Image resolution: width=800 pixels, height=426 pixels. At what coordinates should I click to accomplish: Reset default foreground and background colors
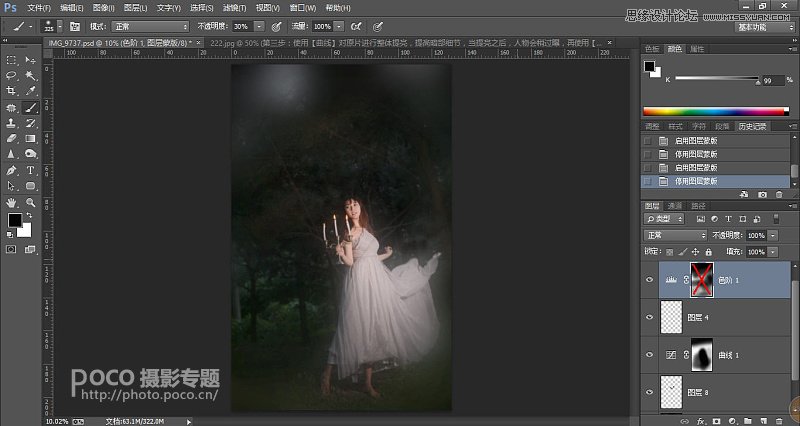click(10, 235)
